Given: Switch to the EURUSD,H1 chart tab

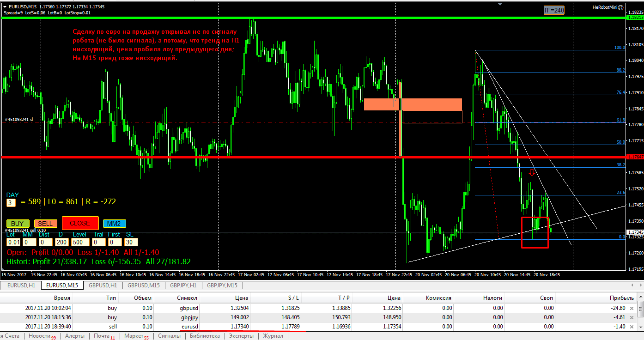Looking at the screenshot, I should 20,285.
